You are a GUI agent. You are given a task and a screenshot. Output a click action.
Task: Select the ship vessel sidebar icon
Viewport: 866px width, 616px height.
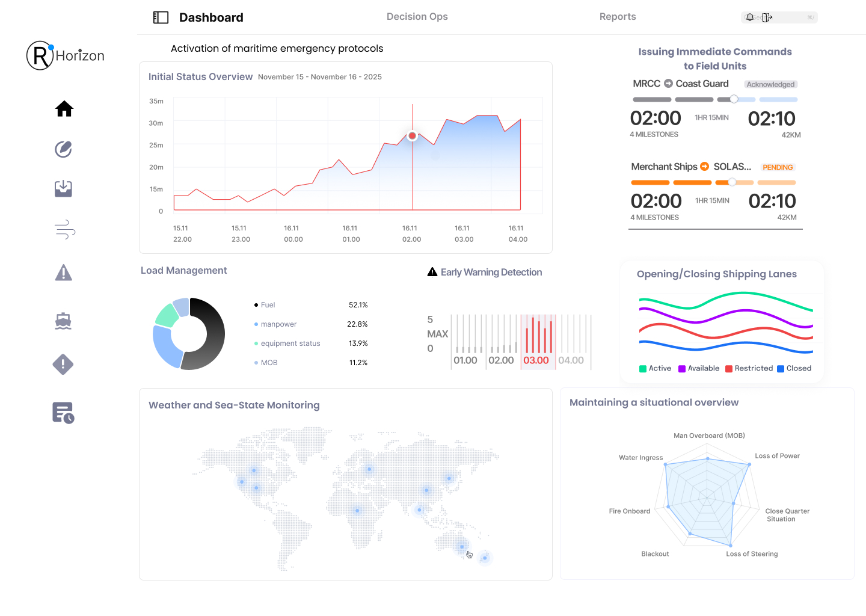63,321
